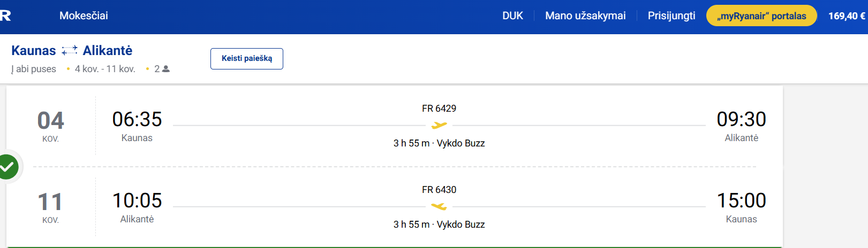868x248 pixels.
Task: Click the yellow plane icon for FR 6430
Action: click(x=439, y=207)
